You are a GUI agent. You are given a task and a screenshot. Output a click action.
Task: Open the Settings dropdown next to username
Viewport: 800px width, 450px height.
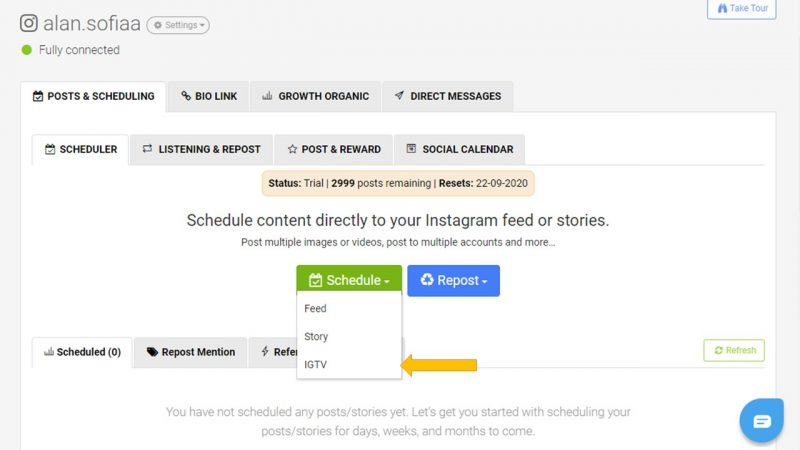point(178,25)
